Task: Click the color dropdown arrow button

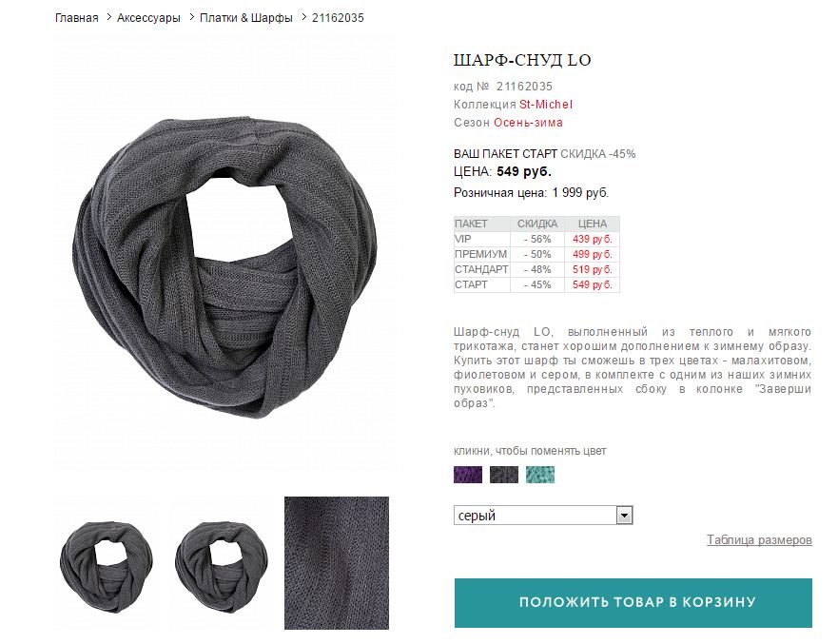Action: coord(624,516)
